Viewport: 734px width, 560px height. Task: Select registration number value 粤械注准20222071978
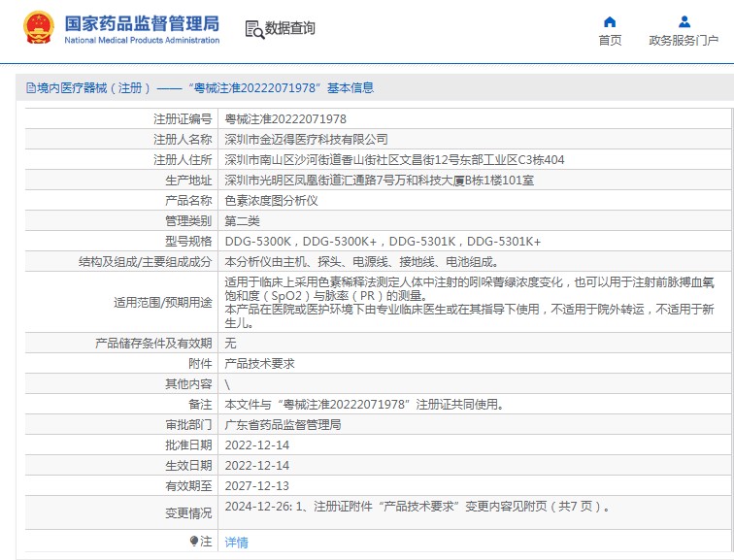[285, 119]
